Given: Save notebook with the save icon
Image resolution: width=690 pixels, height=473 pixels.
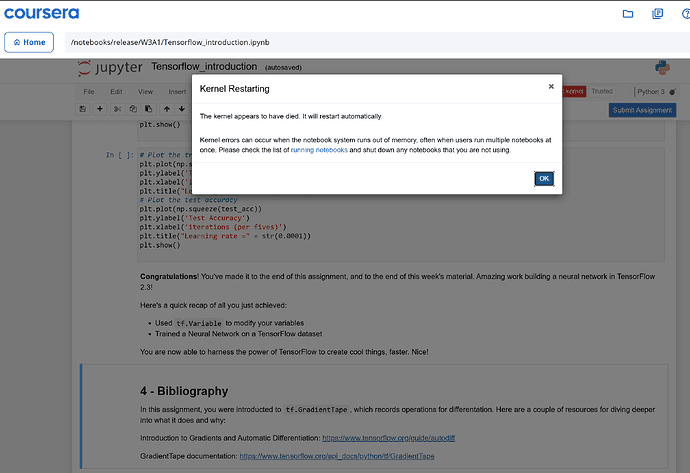Looking at the screenshot, I should coord(83,109).
